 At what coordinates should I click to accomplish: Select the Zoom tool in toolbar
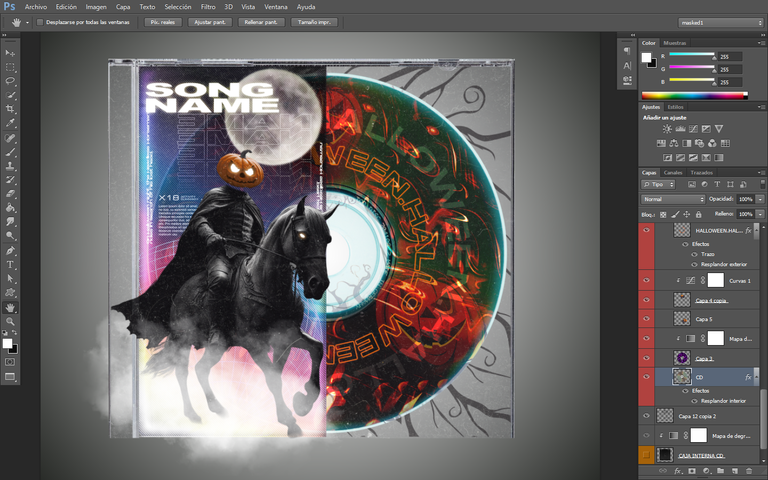coord(10,322)
